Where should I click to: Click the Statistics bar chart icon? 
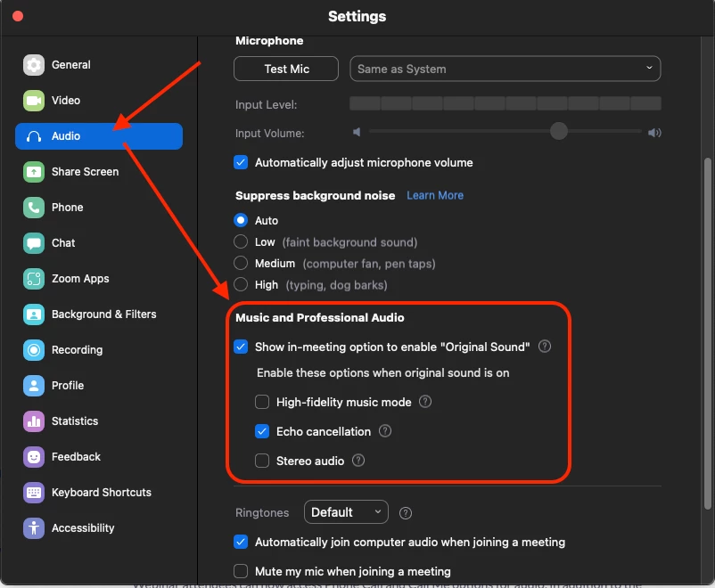pos(34,421)
